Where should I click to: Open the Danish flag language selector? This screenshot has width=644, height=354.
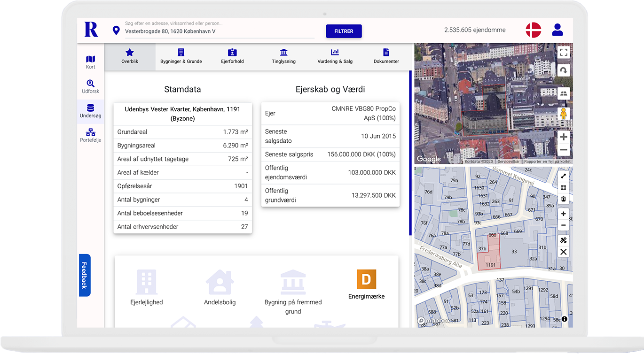(533, 30)
